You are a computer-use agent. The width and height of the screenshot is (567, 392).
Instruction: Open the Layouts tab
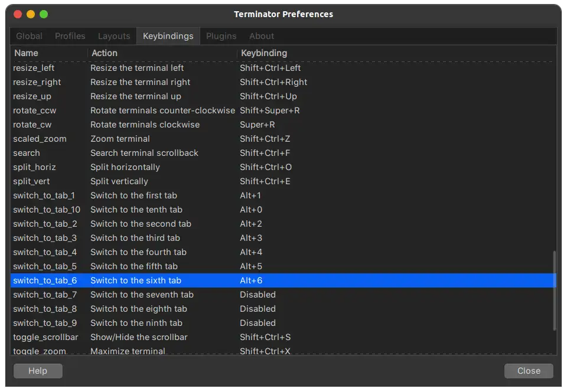[114, 36]
